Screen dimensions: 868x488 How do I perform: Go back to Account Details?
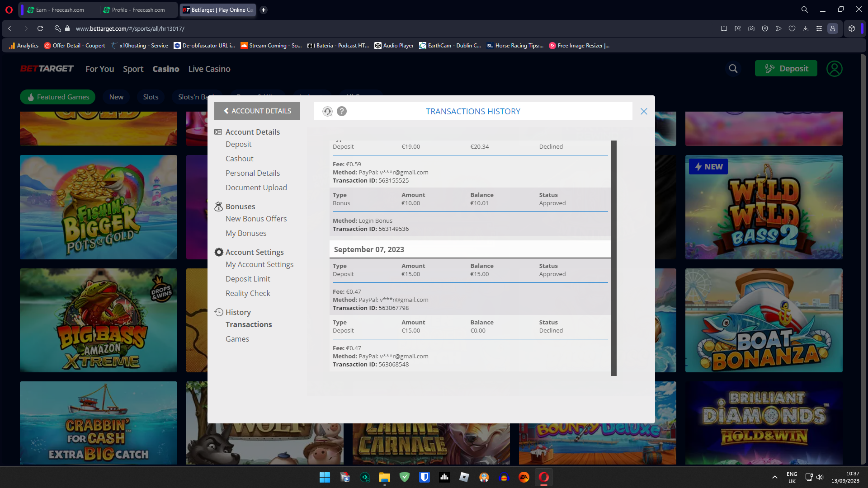point(257,111)
